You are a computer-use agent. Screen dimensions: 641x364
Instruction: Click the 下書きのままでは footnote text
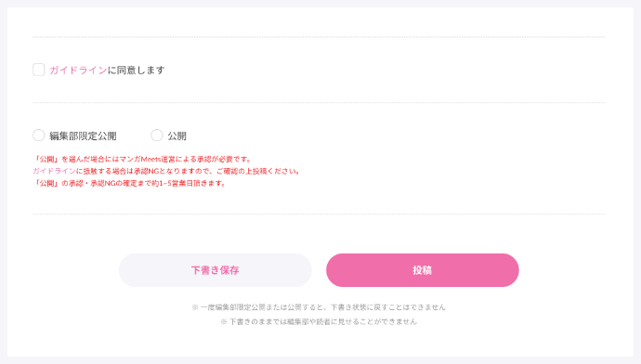point(319,322)
